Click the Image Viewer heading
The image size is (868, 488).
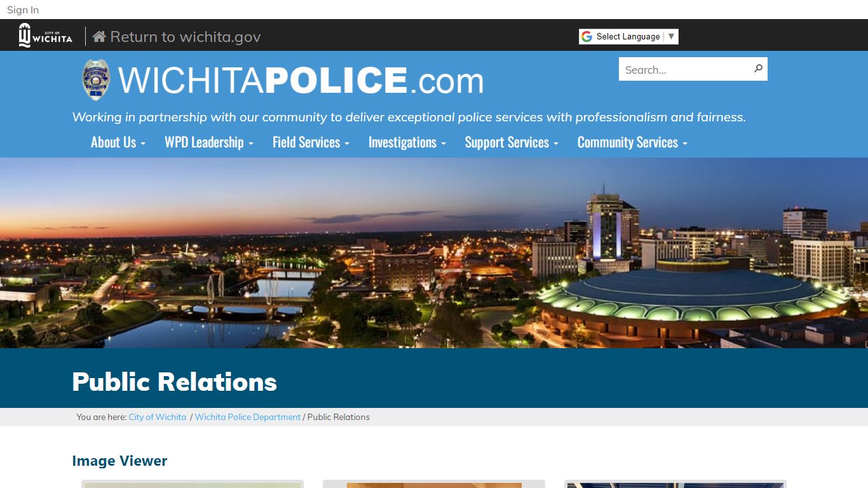click(119, 461)
